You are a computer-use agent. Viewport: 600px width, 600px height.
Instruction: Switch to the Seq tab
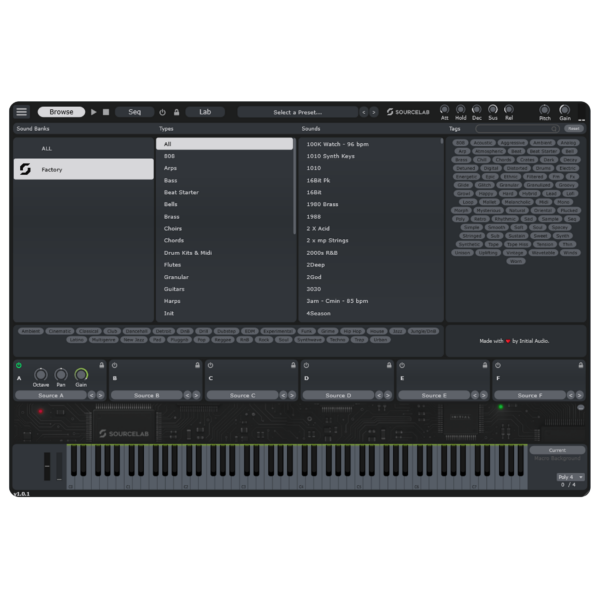[134, 112]
